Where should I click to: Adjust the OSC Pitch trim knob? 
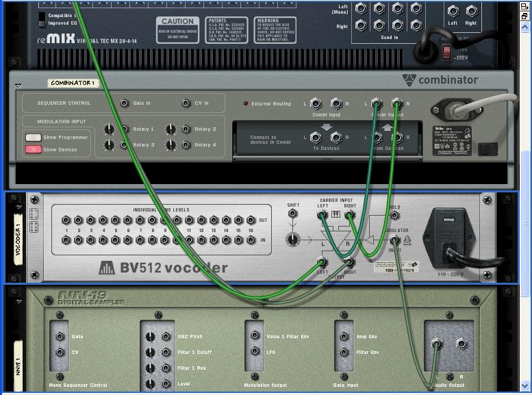tap(151, 337)
